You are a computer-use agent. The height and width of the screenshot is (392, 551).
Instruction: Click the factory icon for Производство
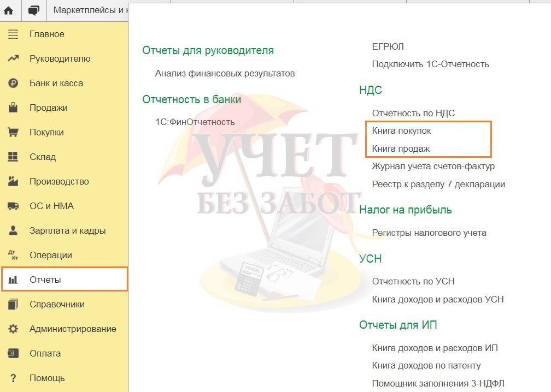click(x=13, y=181)
